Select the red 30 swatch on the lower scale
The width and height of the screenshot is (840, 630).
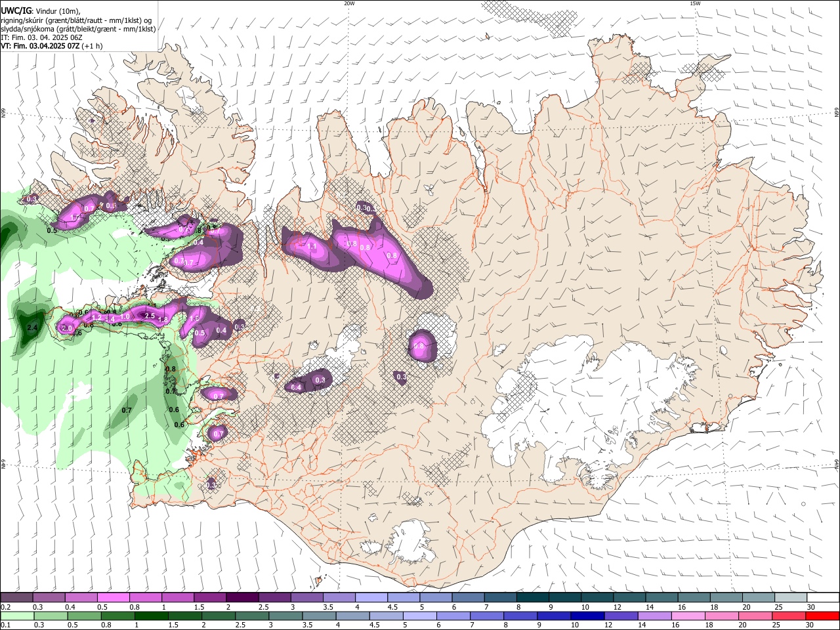pyautogui.click(x=822, y=616)
